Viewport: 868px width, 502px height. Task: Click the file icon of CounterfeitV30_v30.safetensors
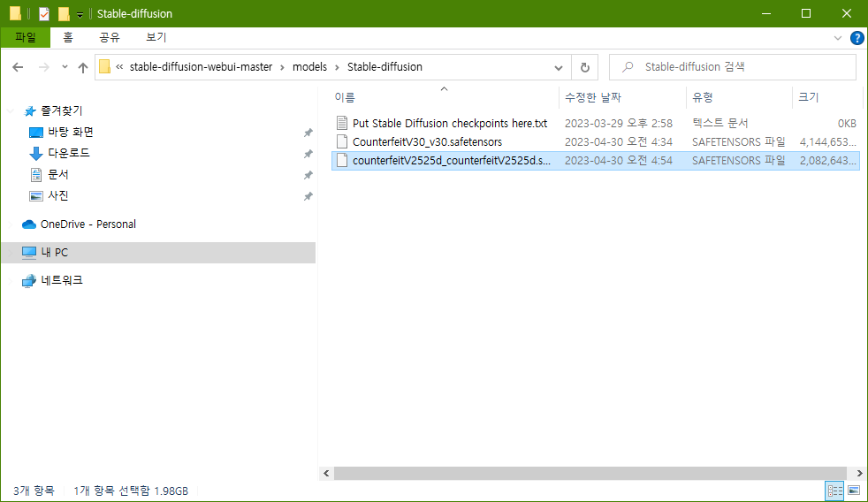point(342,141)
